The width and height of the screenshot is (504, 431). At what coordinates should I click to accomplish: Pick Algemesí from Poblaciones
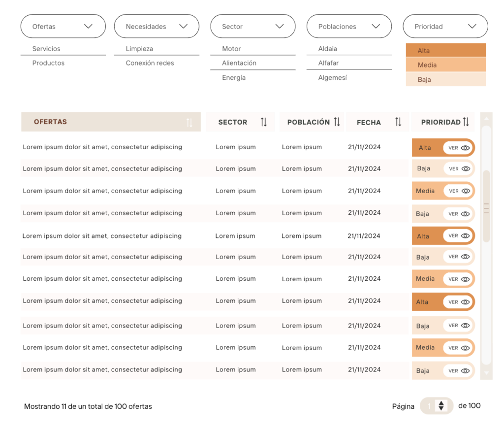coord(332,77)
